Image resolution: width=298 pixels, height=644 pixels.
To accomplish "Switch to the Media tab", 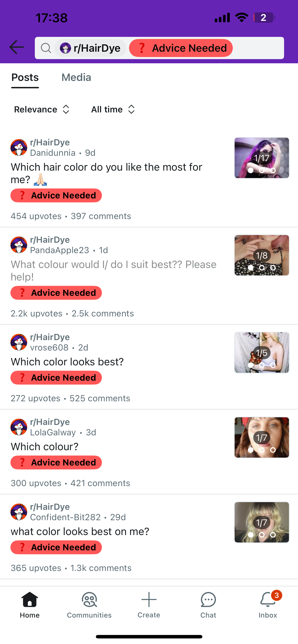I will tap(76, 77).
